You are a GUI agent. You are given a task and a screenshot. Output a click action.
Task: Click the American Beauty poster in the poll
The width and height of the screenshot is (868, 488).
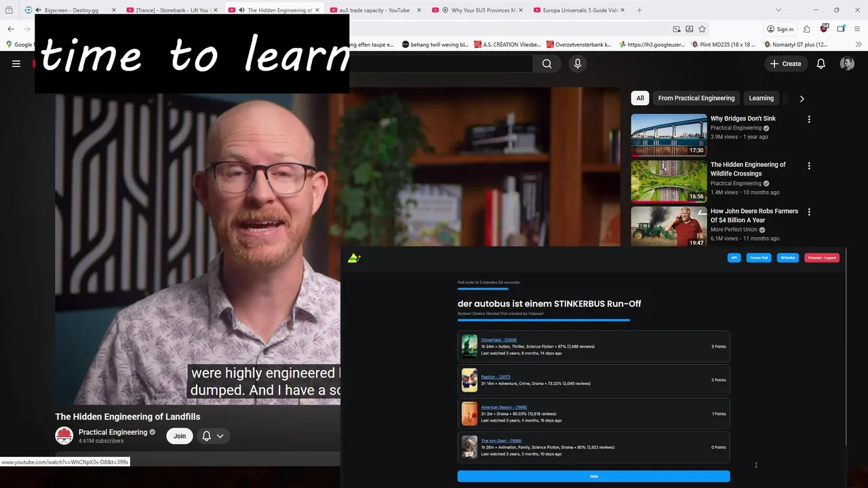[469, 413]
